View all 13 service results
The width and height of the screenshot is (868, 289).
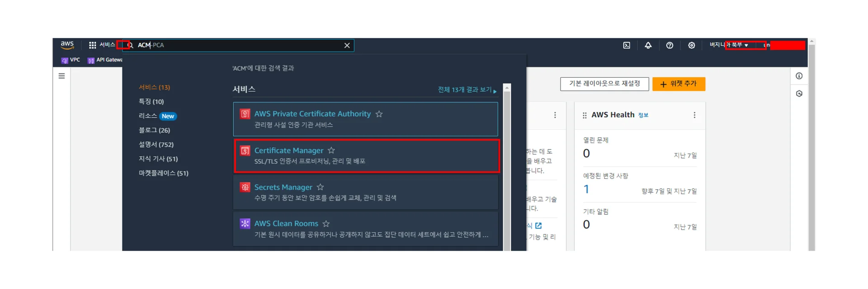pyautogui.click(x=467, y=90)
